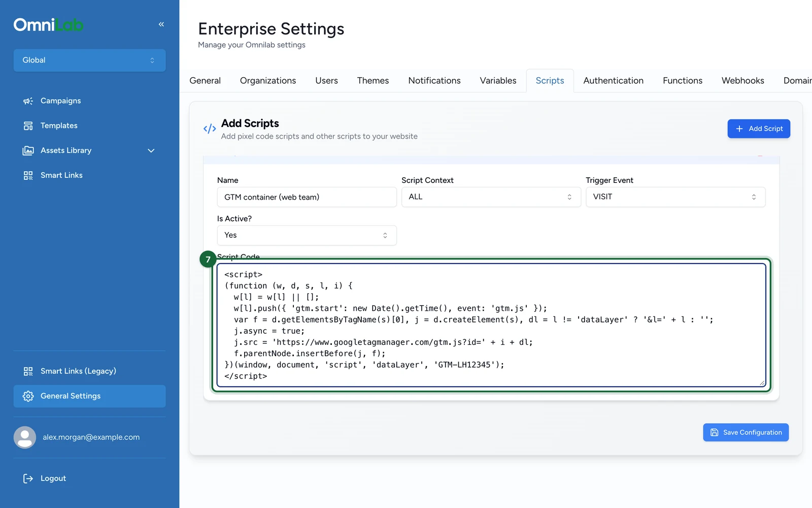Open the Script Context dropdown showing ALL
The image size is (812, 508).
click(x=491, y=197)
